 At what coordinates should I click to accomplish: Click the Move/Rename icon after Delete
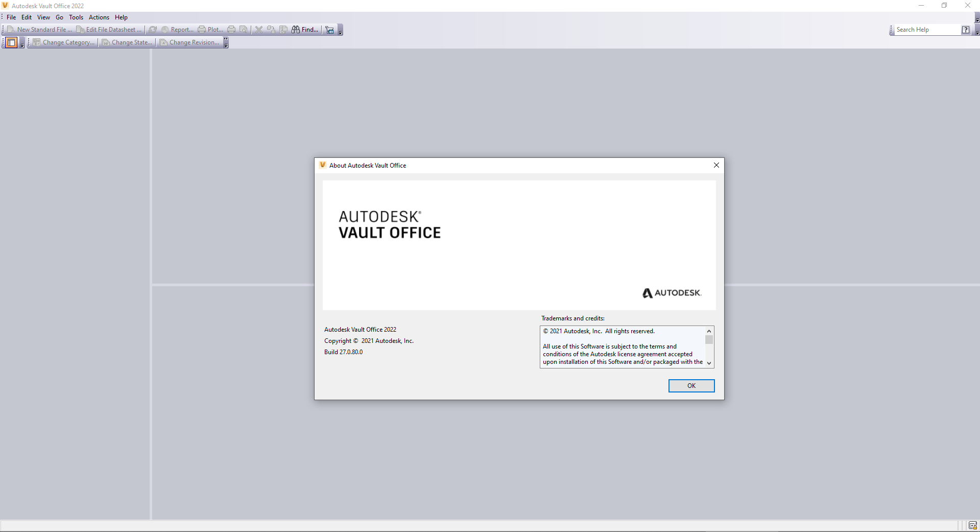coord(271,30)
